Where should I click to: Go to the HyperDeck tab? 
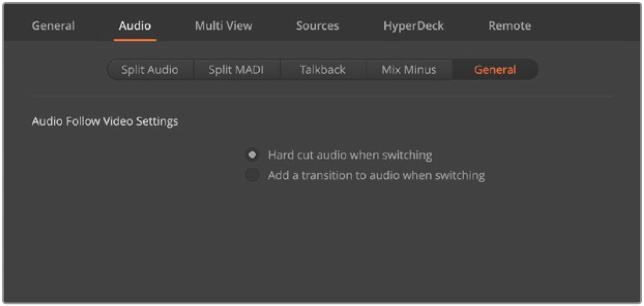(414, 26)
